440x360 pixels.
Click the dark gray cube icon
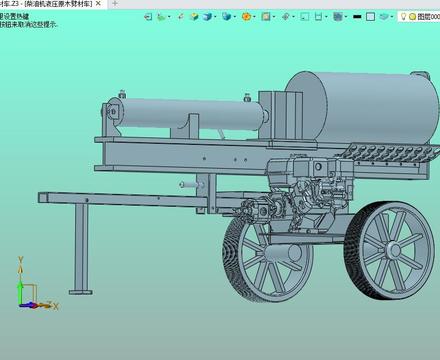[338, 16]
